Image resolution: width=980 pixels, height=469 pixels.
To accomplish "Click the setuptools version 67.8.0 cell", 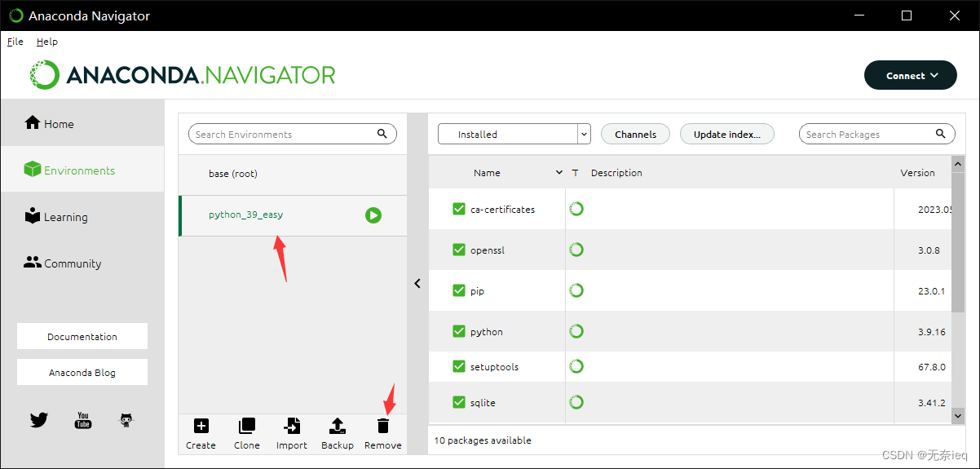I will coord(932,366).
